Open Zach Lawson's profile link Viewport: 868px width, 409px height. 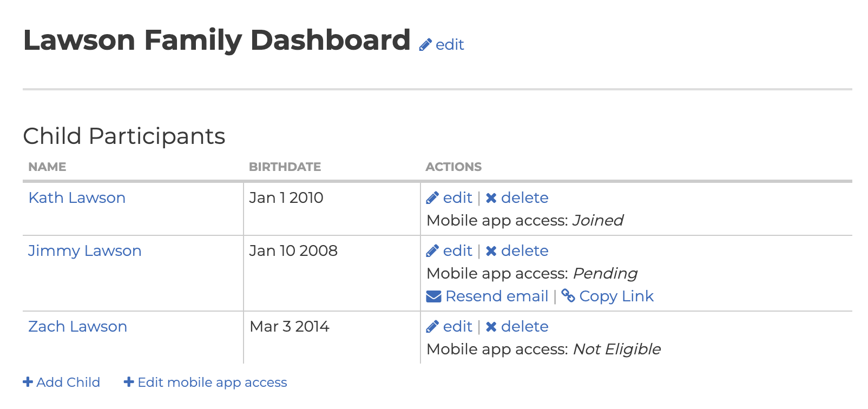(x=77, y=327)
